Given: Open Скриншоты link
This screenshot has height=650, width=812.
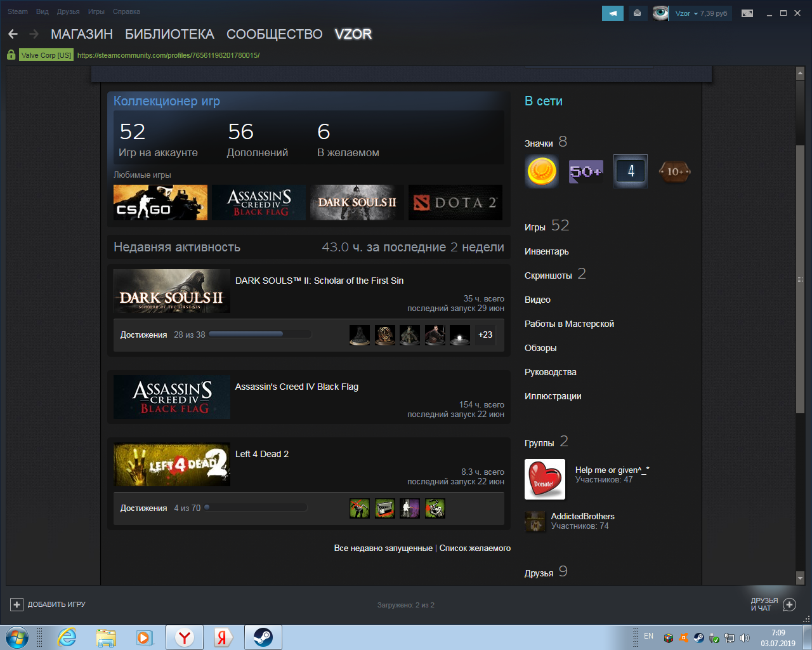Looking at the screenshot, I should point(548,275).
